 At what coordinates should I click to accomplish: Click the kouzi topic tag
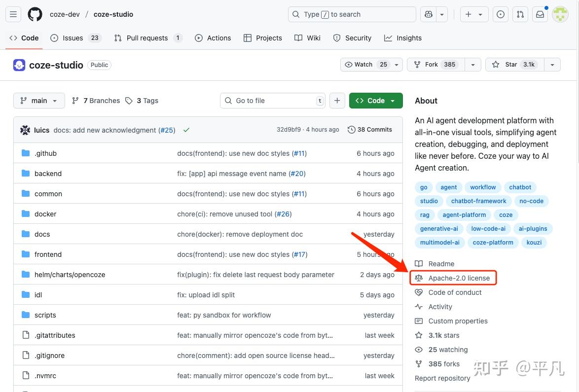pos(534,242)
